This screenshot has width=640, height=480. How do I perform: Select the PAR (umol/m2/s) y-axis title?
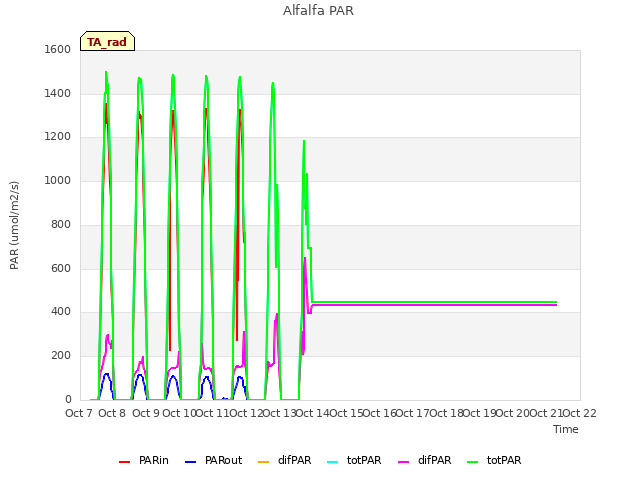(x=14, y=225)
